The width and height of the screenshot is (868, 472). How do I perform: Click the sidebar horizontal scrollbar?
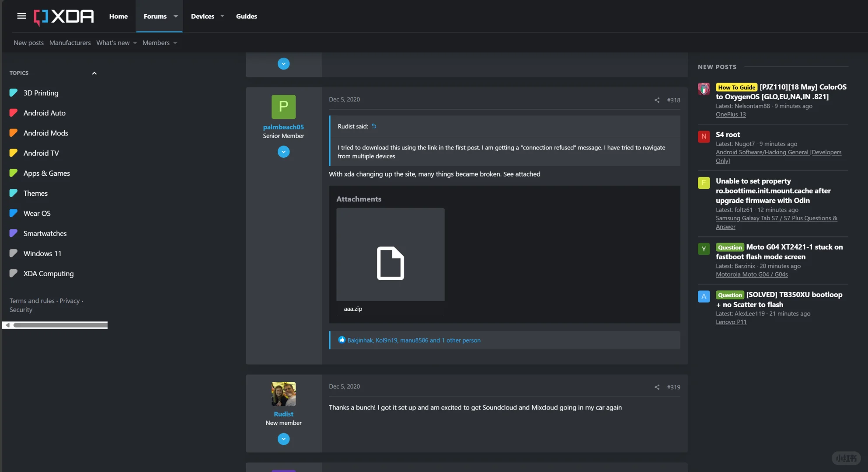[60, 325]
